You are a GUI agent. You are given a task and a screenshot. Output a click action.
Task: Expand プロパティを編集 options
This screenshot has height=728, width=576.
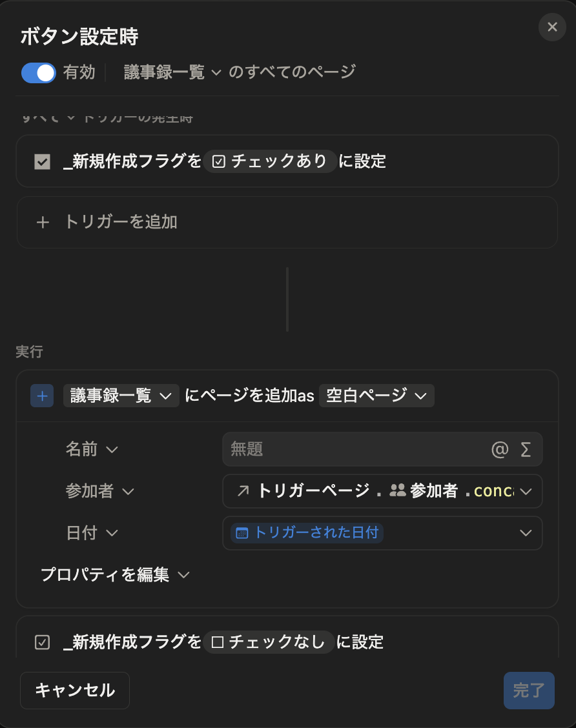pyautogui.click(x=115, y=575)
